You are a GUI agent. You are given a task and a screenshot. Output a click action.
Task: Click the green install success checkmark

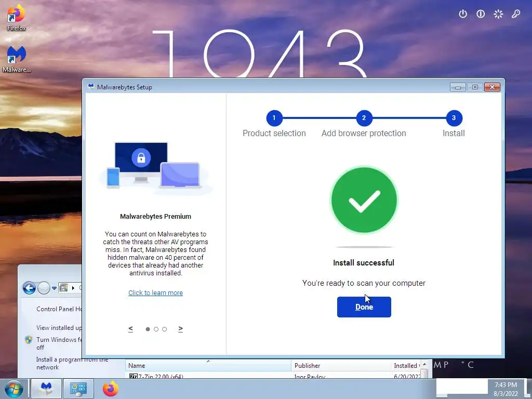pyautogui.click(x=364, y=200)
